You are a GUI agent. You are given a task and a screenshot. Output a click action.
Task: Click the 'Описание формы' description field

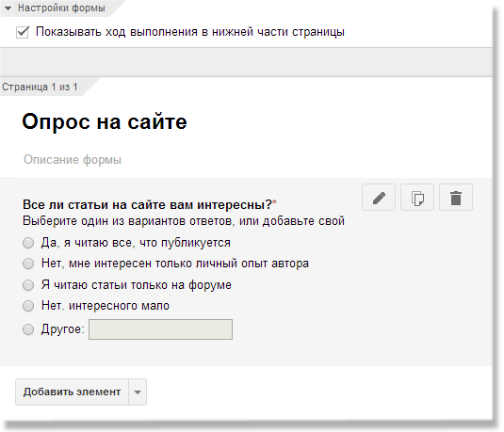[x=73, y=160]
